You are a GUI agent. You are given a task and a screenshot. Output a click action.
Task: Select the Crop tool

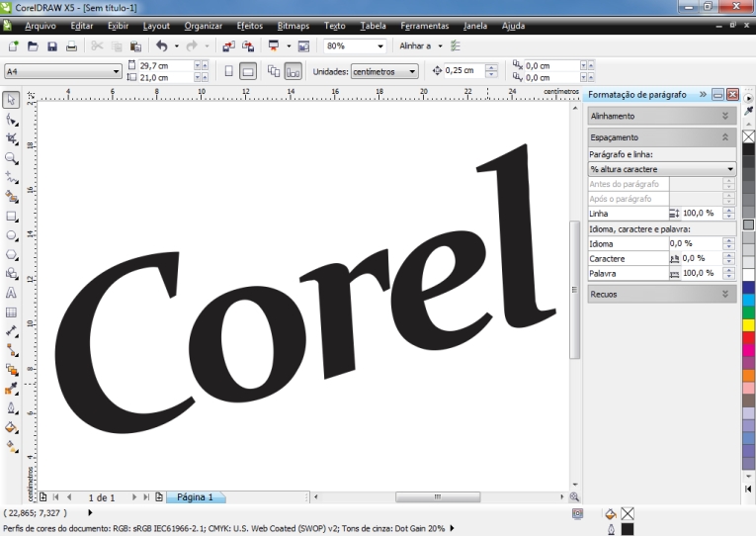click(11, 139)
